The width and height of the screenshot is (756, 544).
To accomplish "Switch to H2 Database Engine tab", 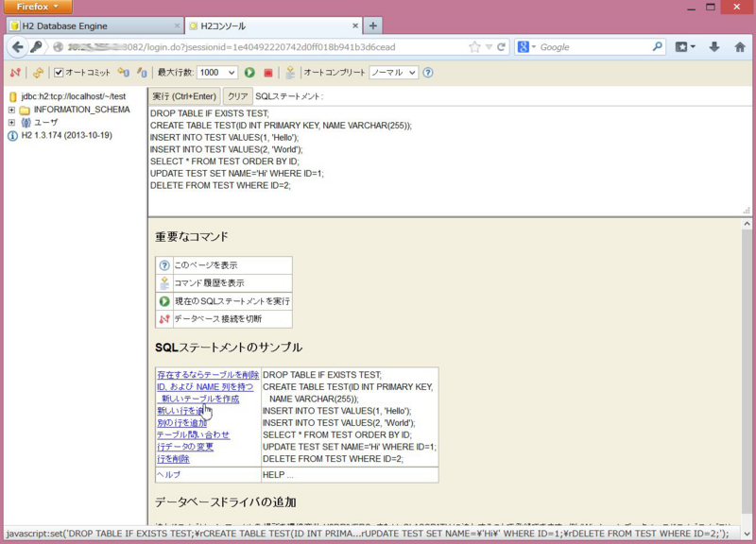I will (x=94, y=26).
